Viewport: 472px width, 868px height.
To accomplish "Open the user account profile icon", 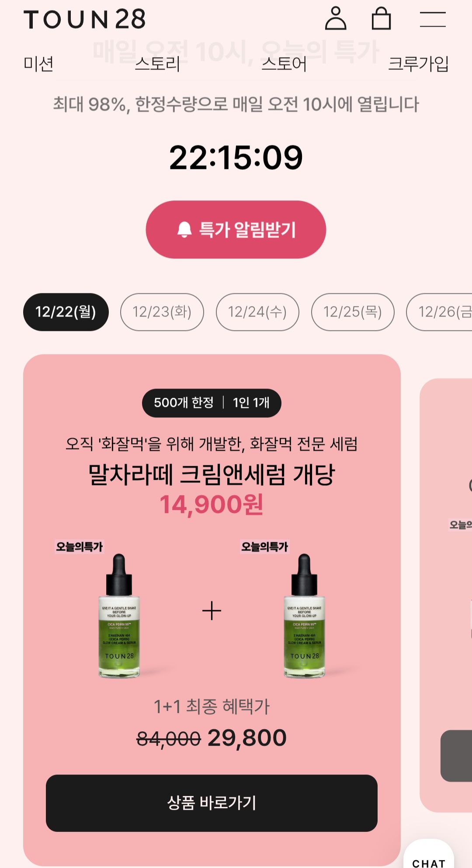I will 336,18.
